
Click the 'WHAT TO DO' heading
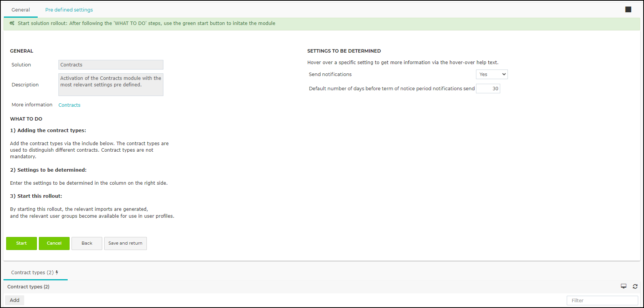(x=26, y=119)
